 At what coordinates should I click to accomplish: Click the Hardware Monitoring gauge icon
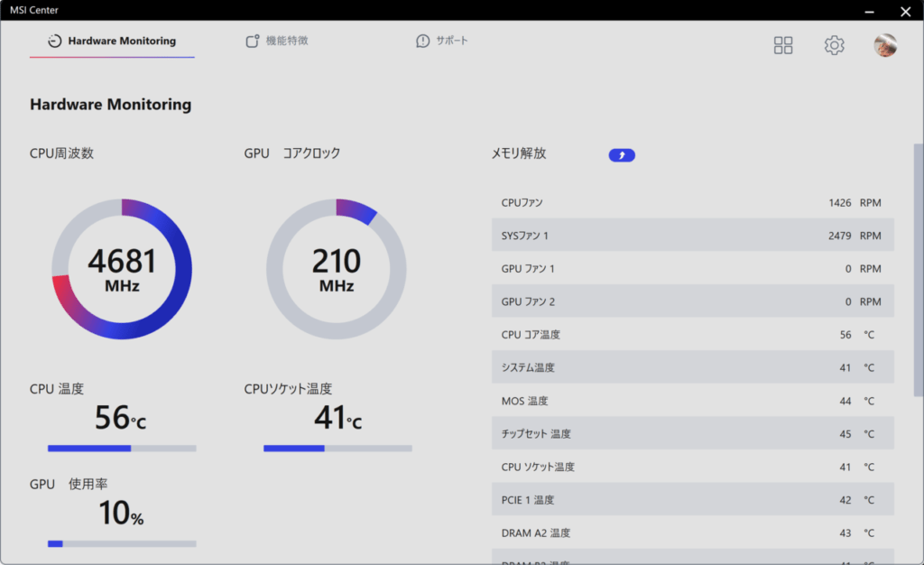point(55,42)
